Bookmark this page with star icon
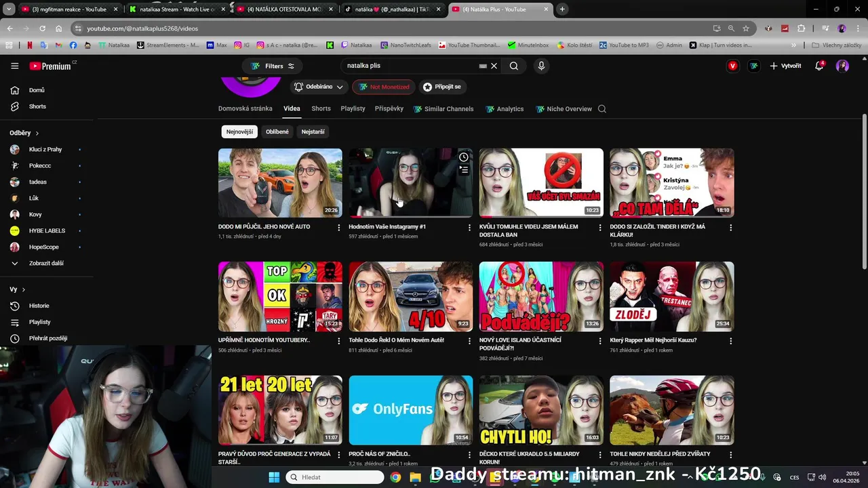868x488 pixels. point(746,28)
